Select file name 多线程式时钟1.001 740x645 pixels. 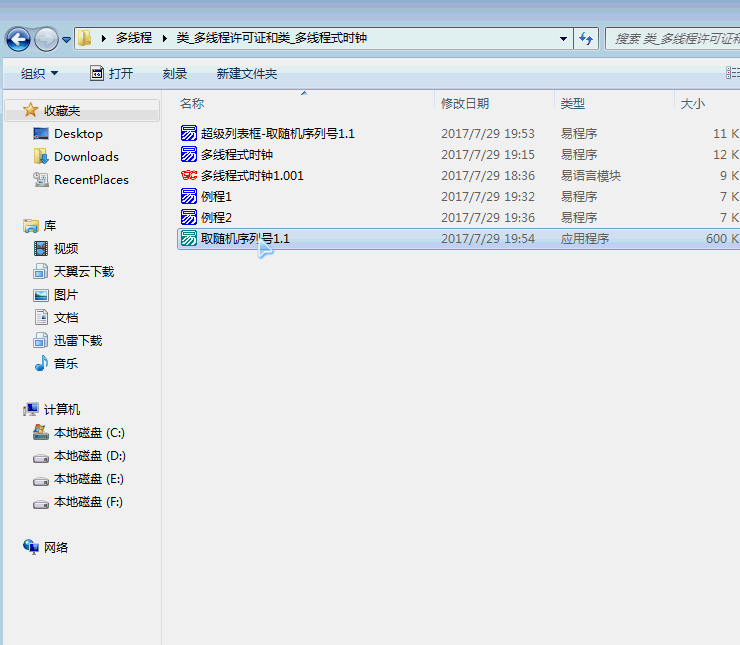click(252, 176)
